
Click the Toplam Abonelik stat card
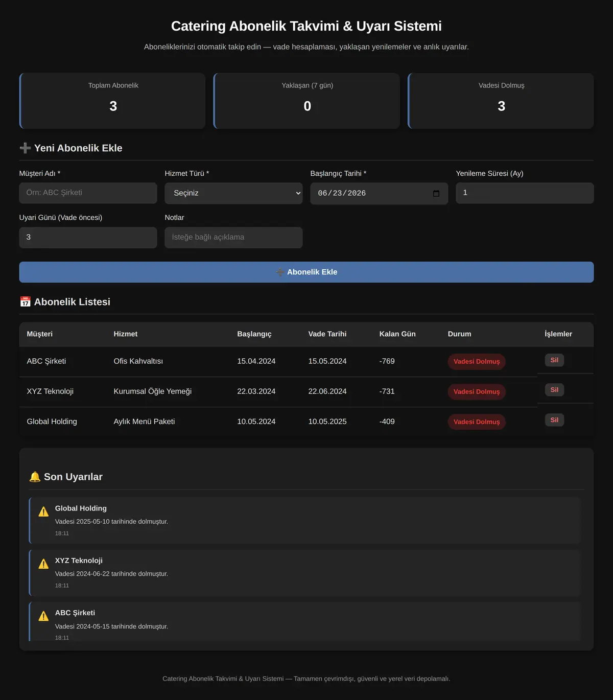pos(112,101)
